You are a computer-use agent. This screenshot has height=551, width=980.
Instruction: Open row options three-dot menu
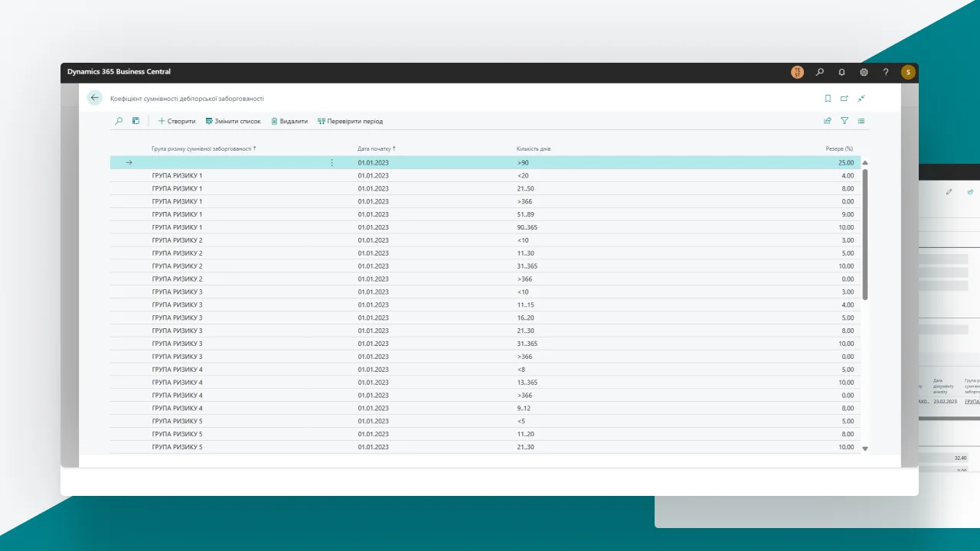point(332,162)
